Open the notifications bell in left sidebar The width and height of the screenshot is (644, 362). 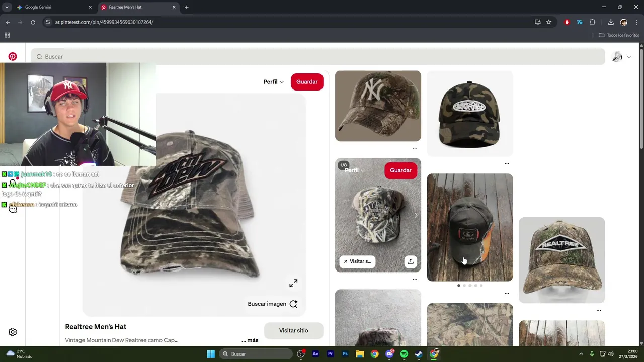13,183
